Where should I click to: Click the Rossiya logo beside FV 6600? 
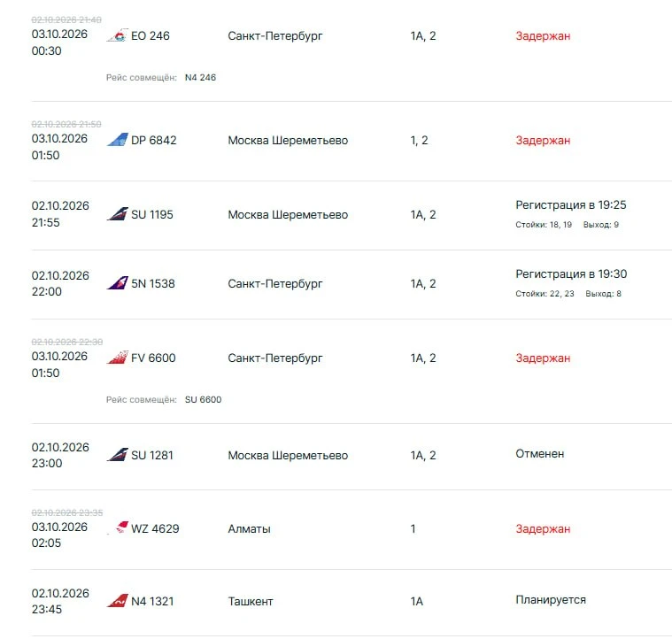tap(118, 358)
